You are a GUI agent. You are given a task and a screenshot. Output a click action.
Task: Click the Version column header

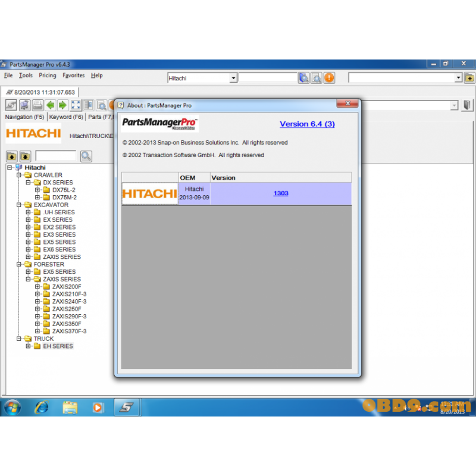pyautogui.click(x=281, y=177)
